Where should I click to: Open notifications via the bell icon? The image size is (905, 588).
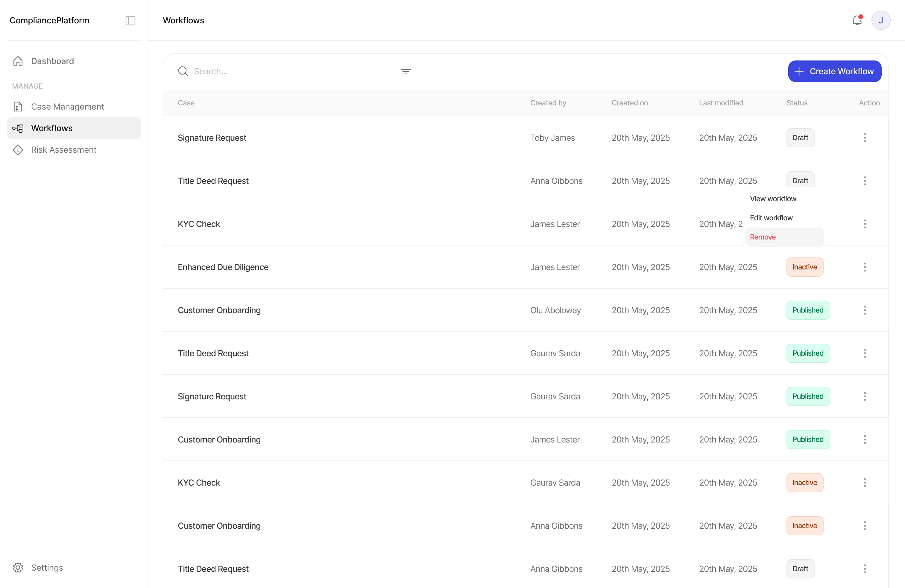(x=856, y=20)
